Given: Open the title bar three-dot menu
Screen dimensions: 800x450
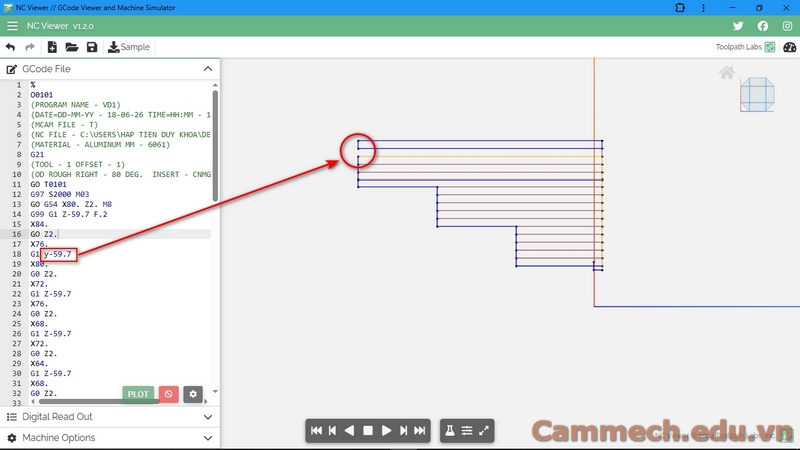Looking at the screenshot, I should (703, 8).
